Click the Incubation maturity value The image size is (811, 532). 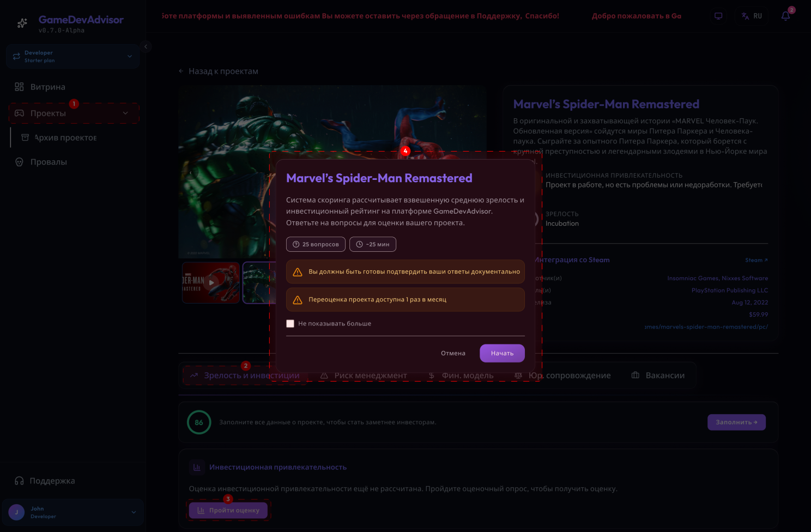pyautogui.click(x=562, y=223)
